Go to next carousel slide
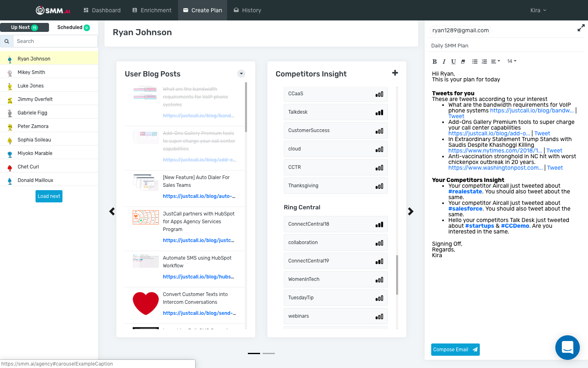Image resolution: width=588 pixels, height=368 pixels. click(x=411, y=211)
